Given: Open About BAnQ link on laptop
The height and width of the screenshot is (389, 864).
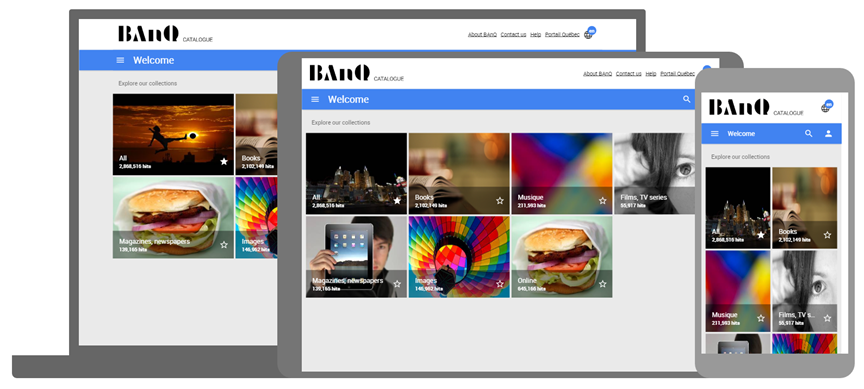Looking at the screenshot, I should coord(482,34).
